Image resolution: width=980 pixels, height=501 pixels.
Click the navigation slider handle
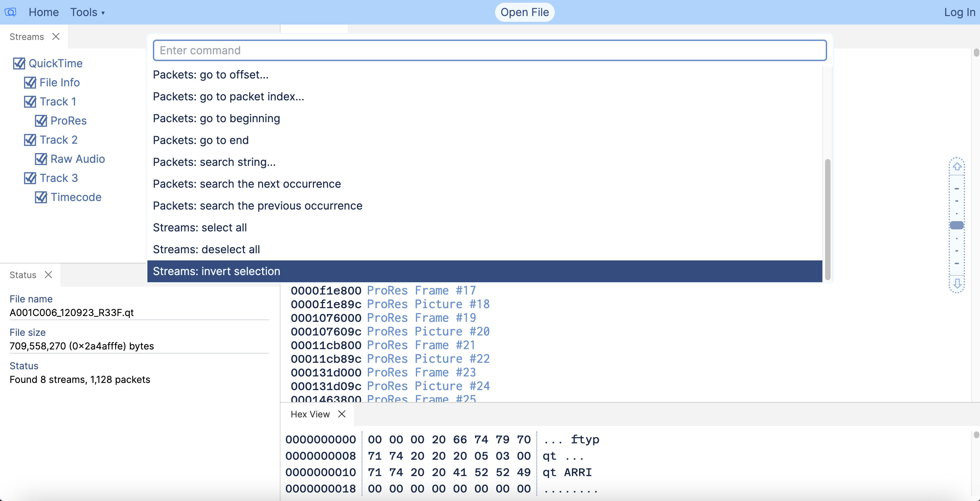point(956,225)
